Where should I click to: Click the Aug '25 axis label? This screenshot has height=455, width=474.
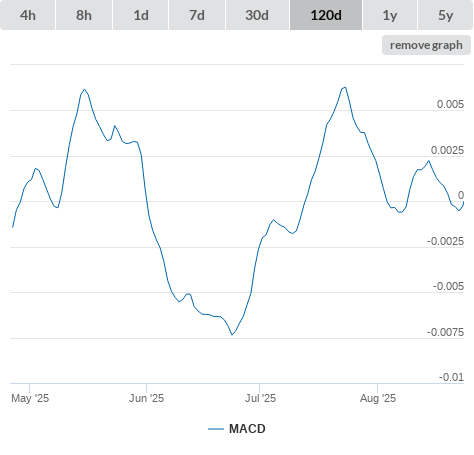point(378,398)
